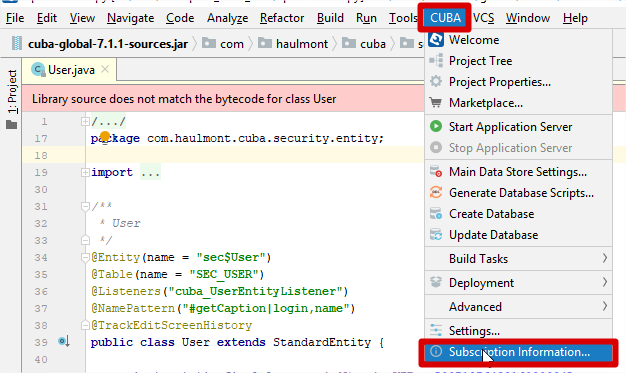The height and width of the screenshot is (373, 626).
Task: Click the Project Tree hierarchy icon
Action: coord(436,61)
